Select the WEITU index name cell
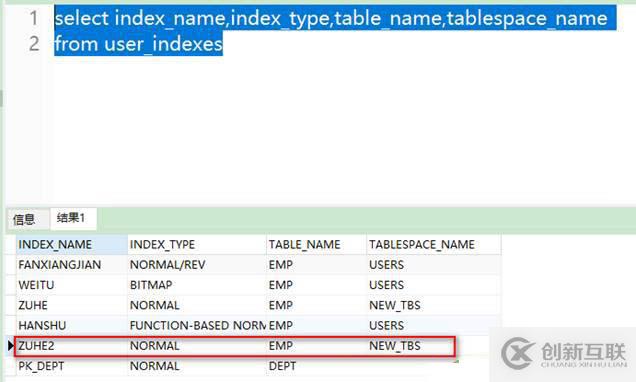This screenshot has height=382, width=636. [x=72, y=285]
